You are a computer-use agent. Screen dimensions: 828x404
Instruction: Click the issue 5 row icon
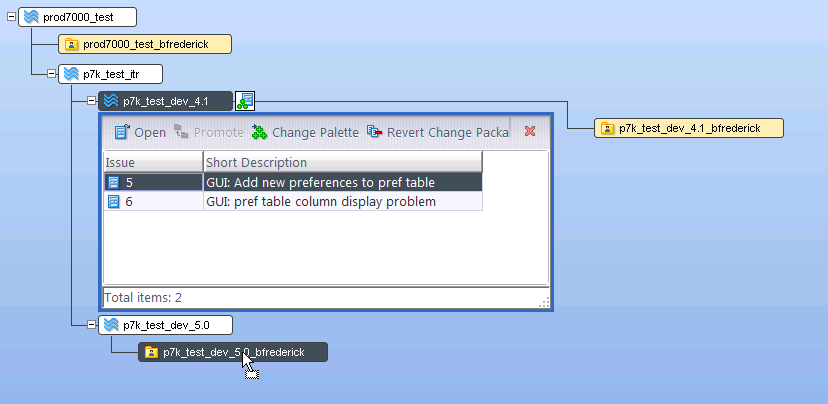coord(114,182)
